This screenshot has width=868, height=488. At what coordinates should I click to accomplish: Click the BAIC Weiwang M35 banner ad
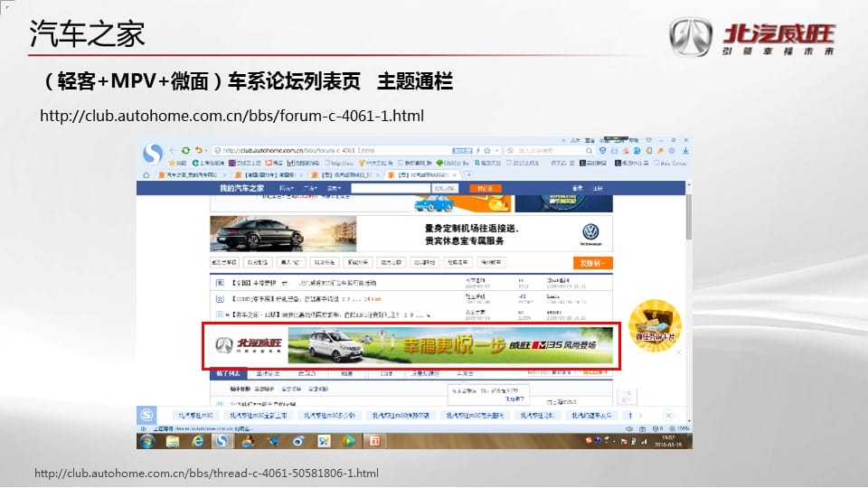click(410, 346)
